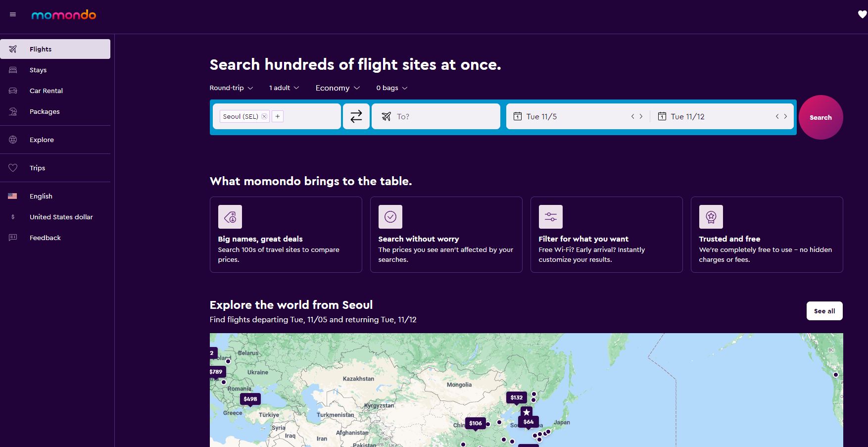Click the See all button
Viewport: 868px width, 447px height.
click(824, 311)
